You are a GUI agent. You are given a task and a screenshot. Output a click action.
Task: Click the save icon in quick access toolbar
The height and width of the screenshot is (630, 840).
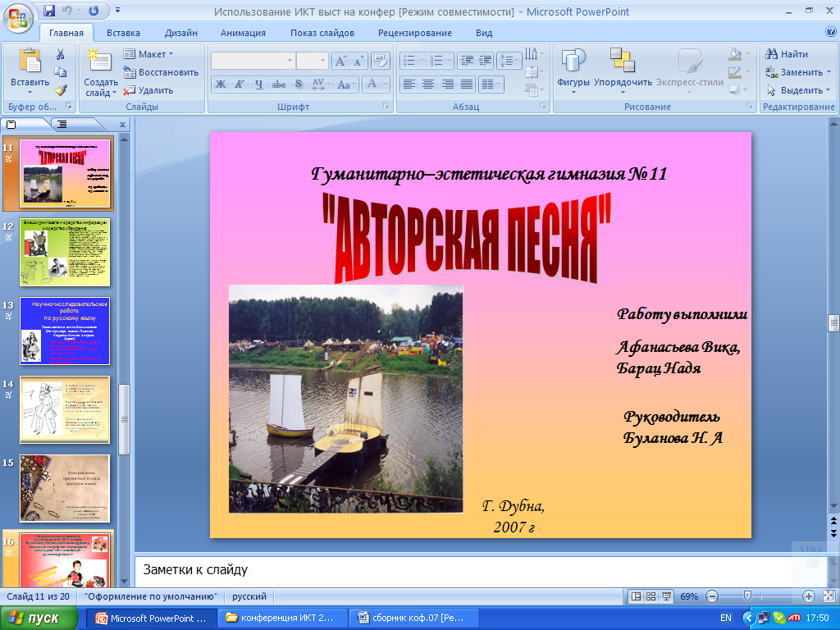(49, 11)
